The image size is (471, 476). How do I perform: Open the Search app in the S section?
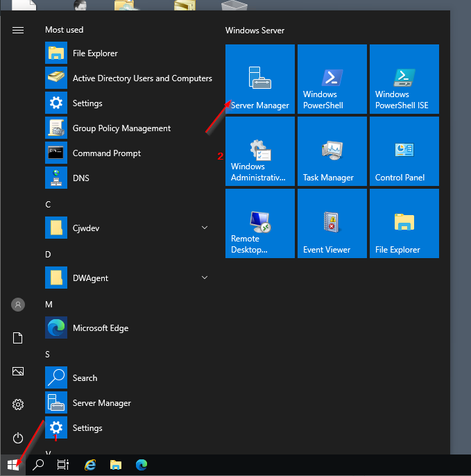pyautogui.click(x=129, y=377)
